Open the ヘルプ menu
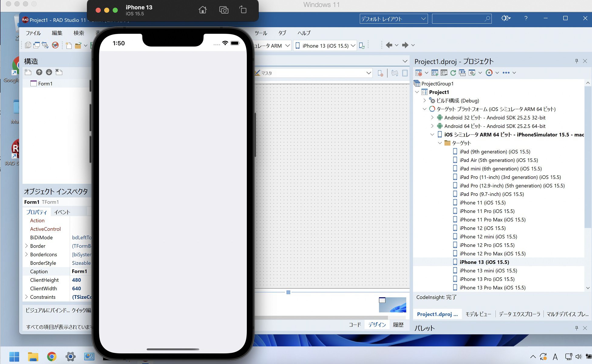Screen dimensions: 592x364 [304, 33]
